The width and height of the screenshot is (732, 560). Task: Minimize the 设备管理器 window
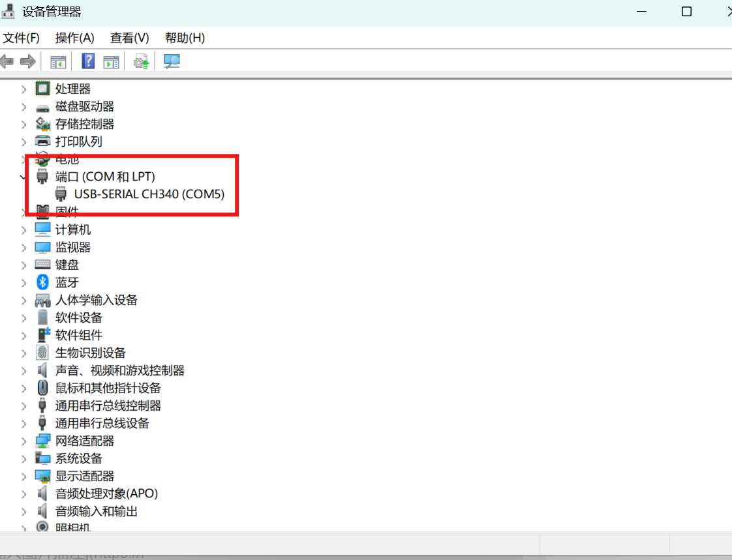click(x=642, y=11)
